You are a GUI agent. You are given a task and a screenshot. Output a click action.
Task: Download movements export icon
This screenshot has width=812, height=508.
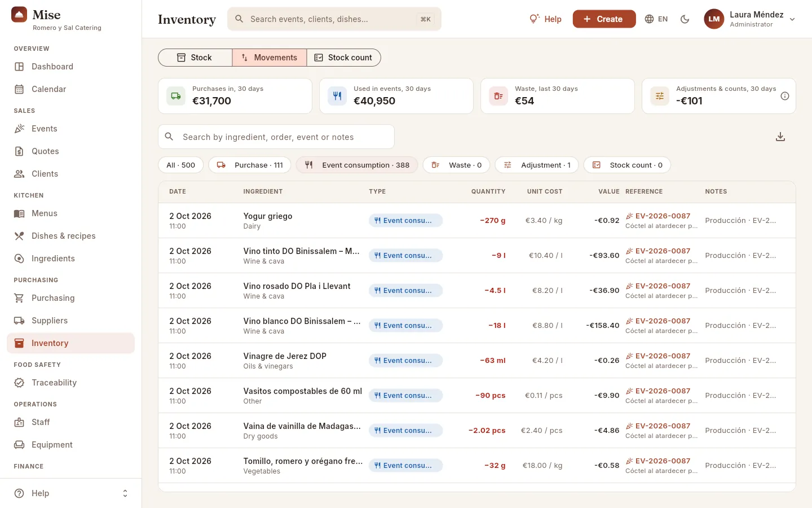click(780, 137)
